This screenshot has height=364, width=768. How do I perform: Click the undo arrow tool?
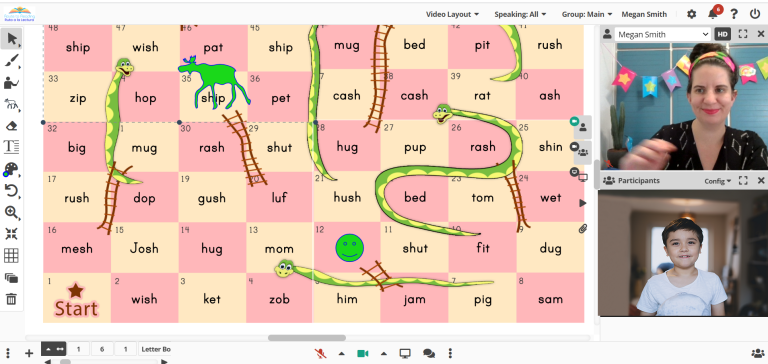coord(11,191)
